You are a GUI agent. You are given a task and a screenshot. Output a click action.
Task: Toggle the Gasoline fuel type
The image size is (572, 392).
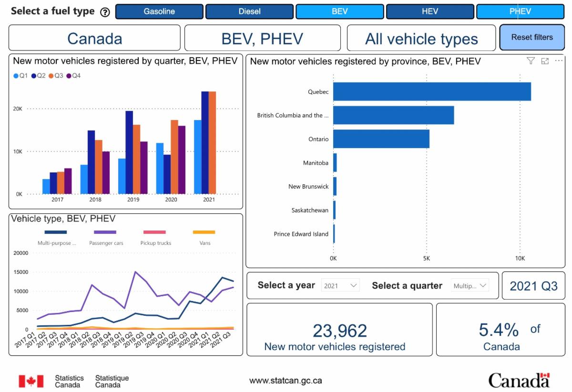pos(159,11)
